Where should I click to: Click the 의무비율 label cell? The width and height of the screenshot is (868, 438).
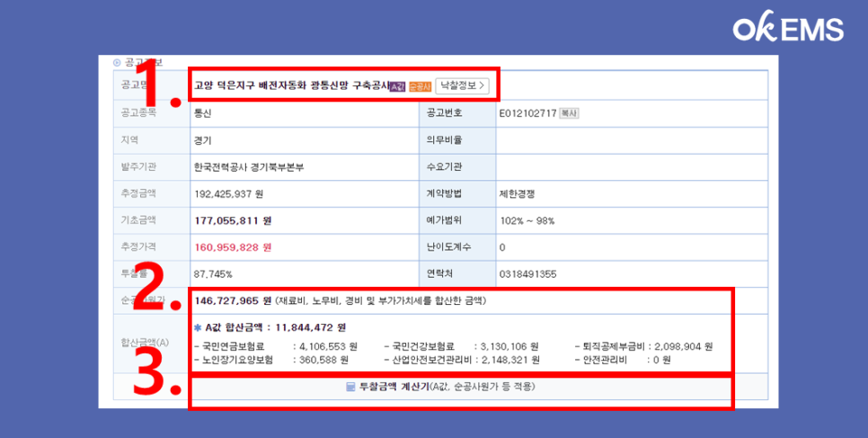tap(457, 140)
